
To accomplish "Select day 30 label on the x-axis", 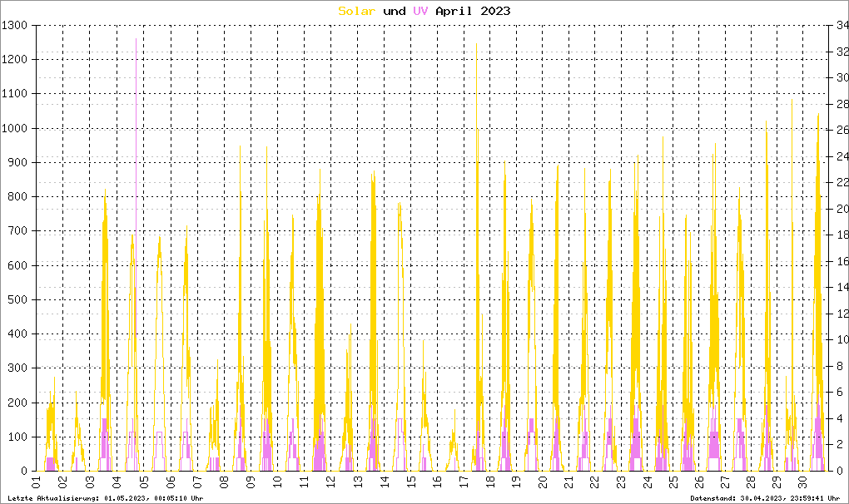I will (x=802, y=482).
